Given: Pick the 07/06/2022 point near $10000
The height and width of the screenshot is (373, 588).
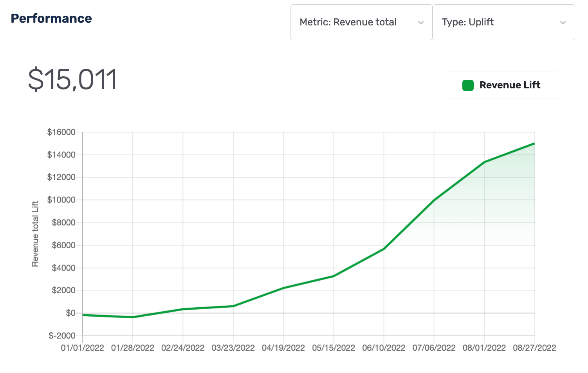Looking at the screenshot, I should [x=434, y=200].
